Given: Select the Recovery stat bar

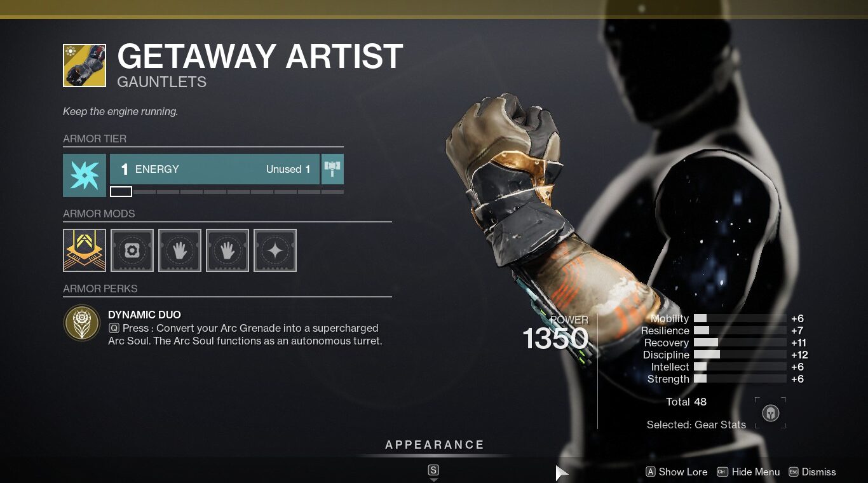Looking at the screenshot, I should pos(740,343).
